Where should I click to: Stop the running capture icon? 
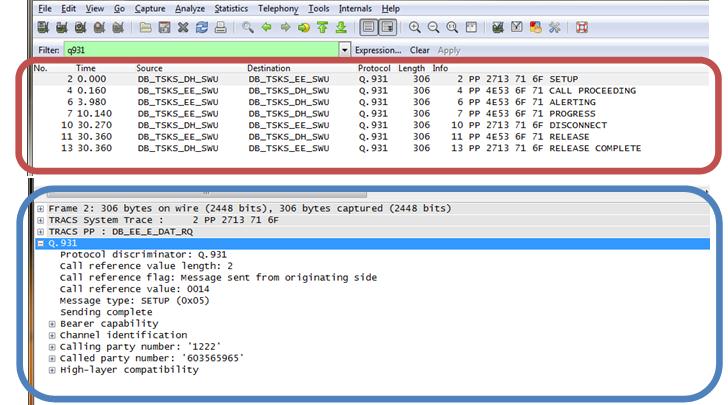coord(99,27)
